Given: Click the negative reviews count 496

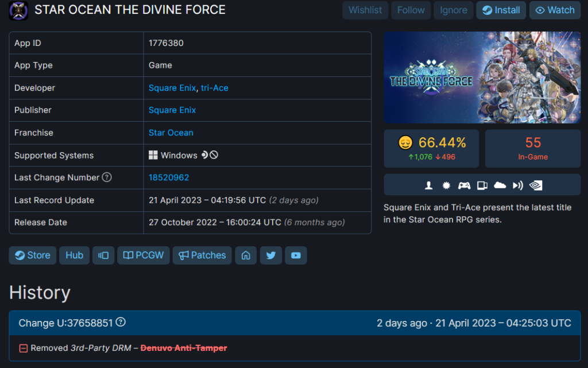Looking at the screenshot, I should tap(446, 157).
